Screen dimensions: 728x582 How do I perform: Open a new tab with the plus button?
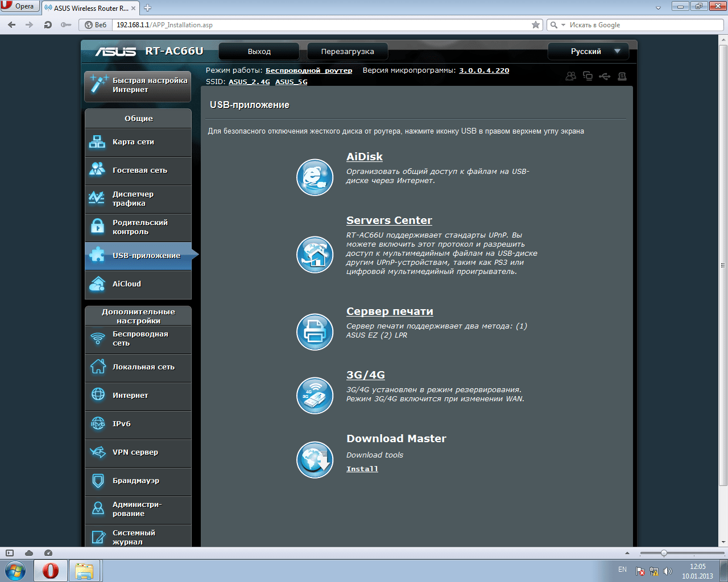[x=148, y=8]
